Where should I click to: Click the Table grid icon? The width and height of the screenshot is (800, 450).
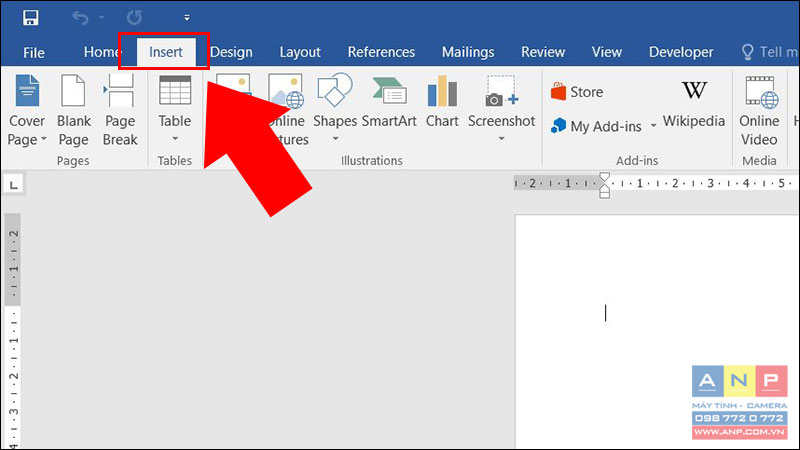coord(175,91)
